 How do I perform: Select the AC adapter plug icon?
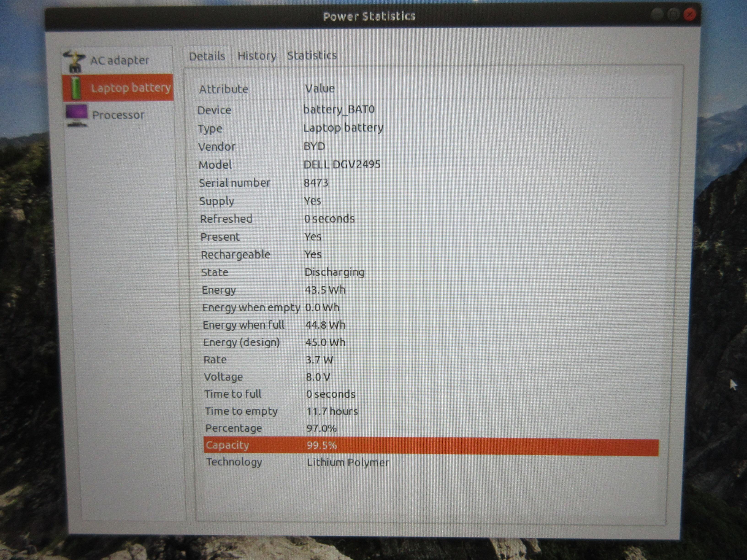tap(75, 61)
